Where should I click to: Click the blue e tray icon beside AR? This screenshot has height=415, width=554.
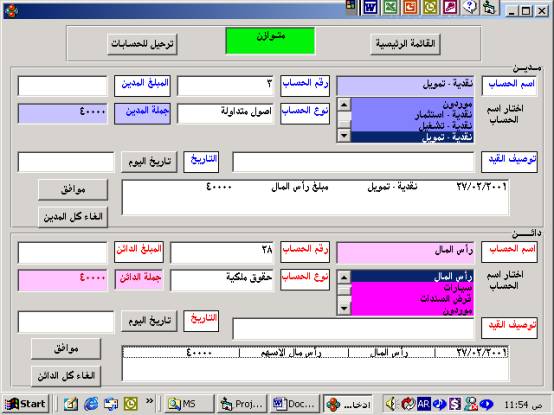click(440, 404)
